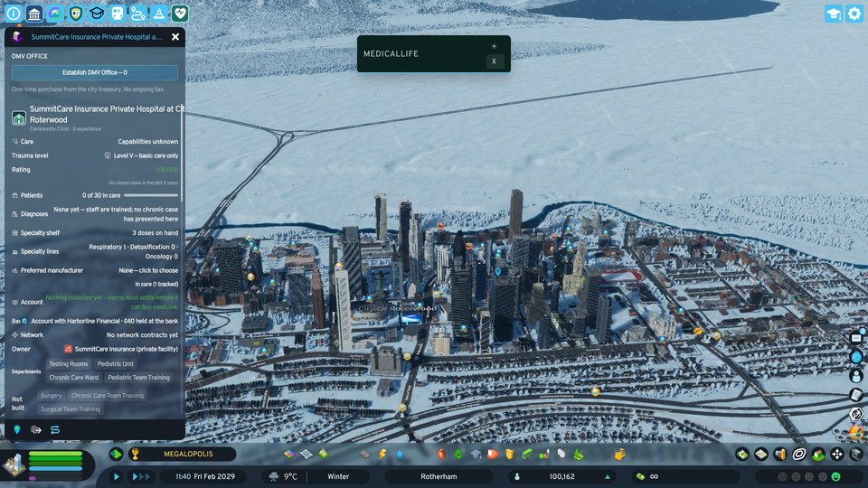The width and height of the screenshot is (868, 488).
Task: Resume simulation with the play button
Action: [x=117, y=476]
